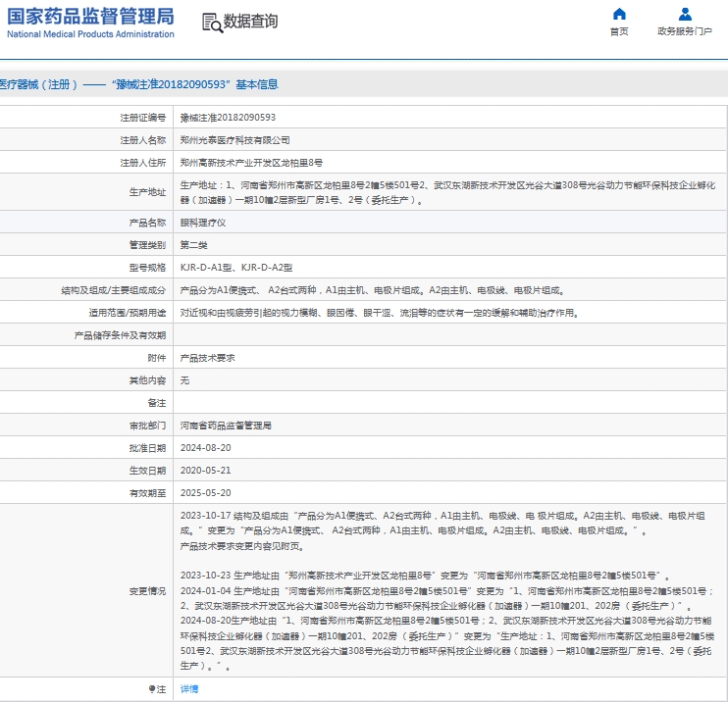Image resolution: width=728 pixels, height=703 pixels.
Task: Click the 数据查询 magnifier document icon
Action: pos(212,23)
